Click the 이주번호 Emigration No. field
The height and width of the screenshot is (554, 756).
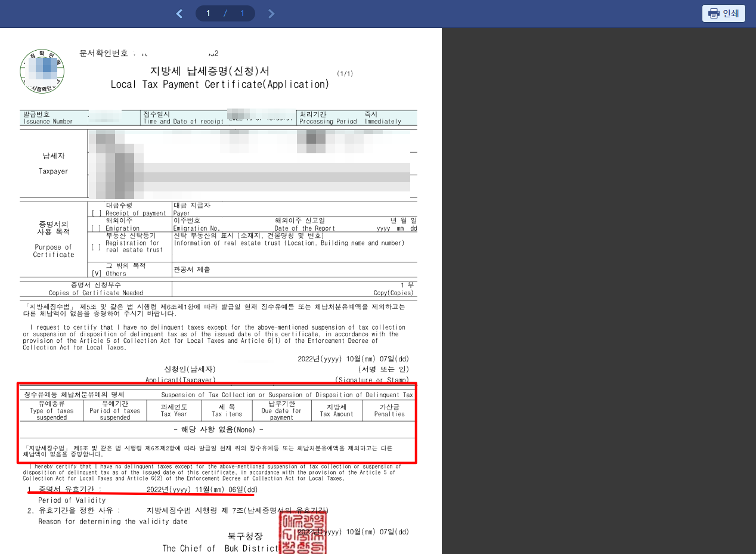point(196,224)
